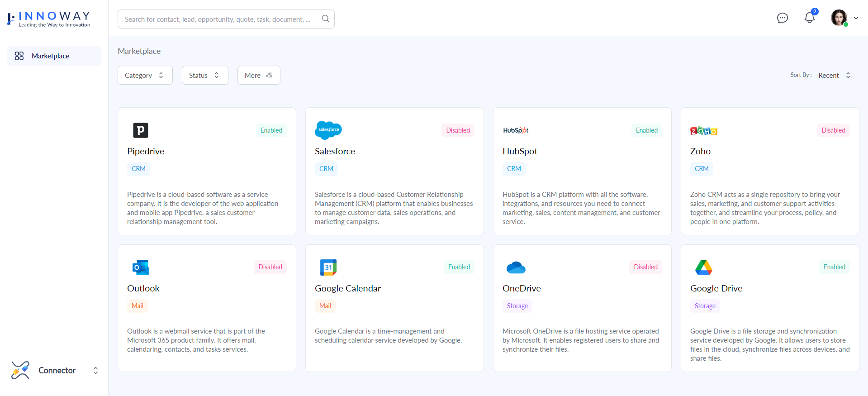Click the CRM tag on HubSpot
The image size is (868, 396).
pyautogui.click(x=514, y=169)
